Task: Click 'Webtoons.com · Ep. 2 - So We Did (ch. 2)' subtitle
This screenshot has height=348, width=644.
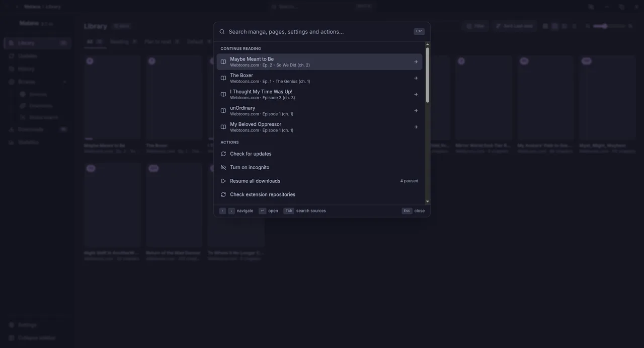Action: [270, 65]
